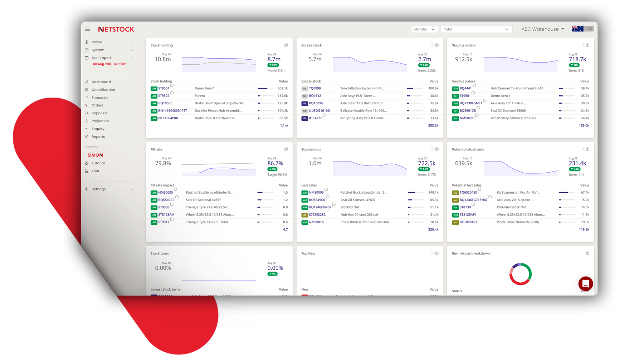644x362 pixels.
Task: Click the Orders icon
Action: 87,105
